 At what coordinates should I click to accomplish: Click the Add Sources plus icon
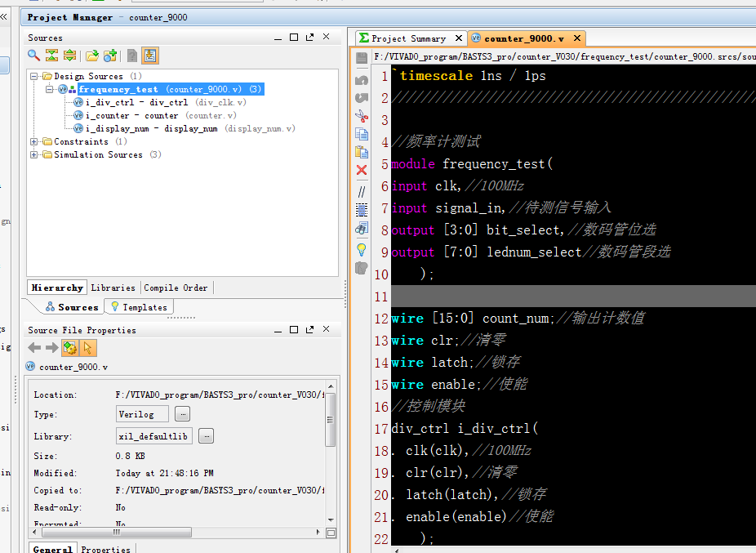click(x=110, y=56)
